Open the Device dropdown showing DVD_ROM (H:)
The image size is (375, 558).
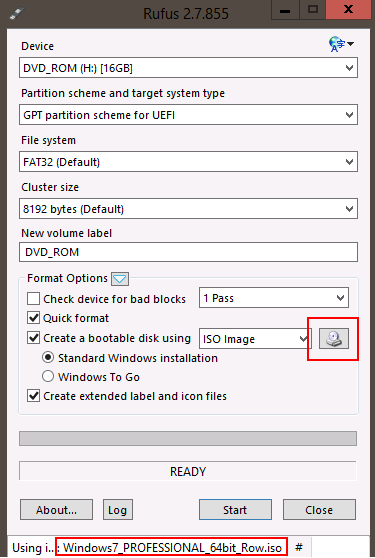click(x=188, y=68)
